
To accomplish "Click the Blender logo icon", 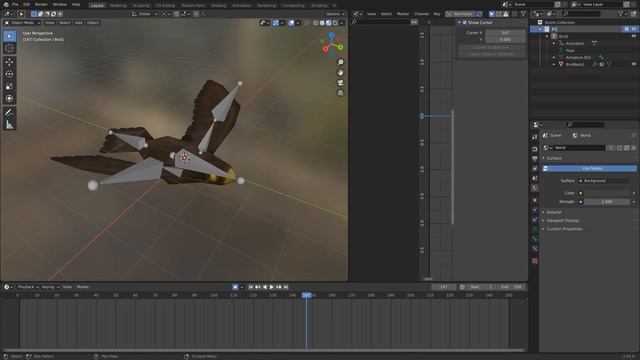I will 7,4.
